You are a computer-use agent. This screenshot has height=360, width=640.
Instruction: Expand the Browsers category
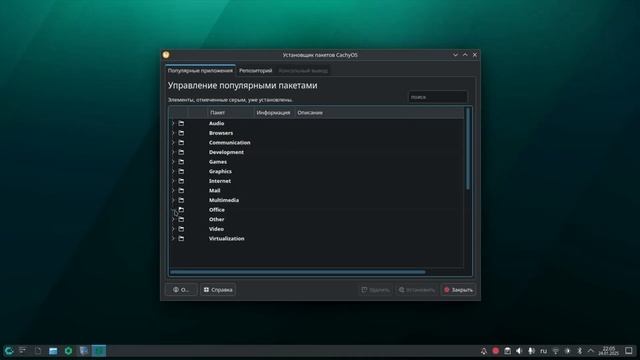[x=173, y=133]
